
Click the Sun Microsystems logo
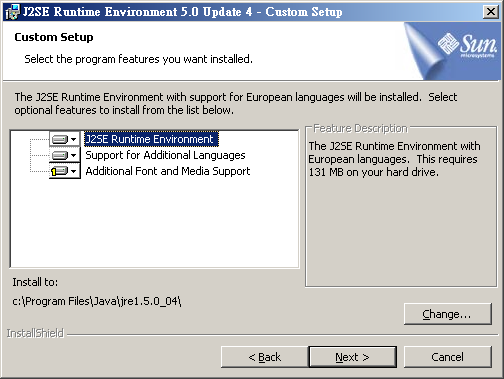467,45
